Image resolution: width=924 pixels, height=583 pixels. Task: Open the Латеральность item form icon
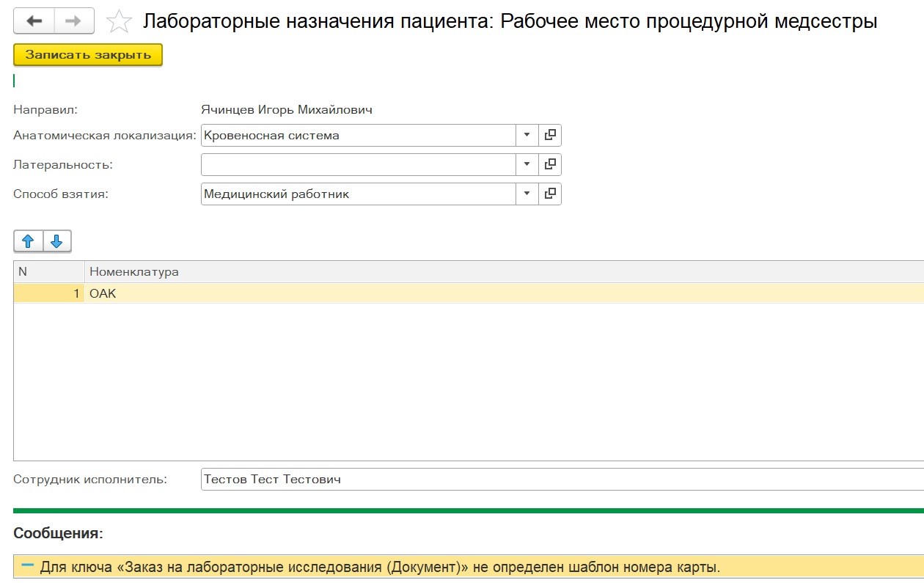point(550,165)
